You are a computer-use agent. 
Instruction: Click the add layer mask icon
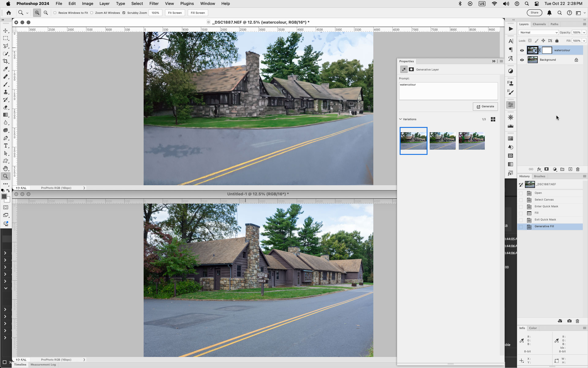547,169
